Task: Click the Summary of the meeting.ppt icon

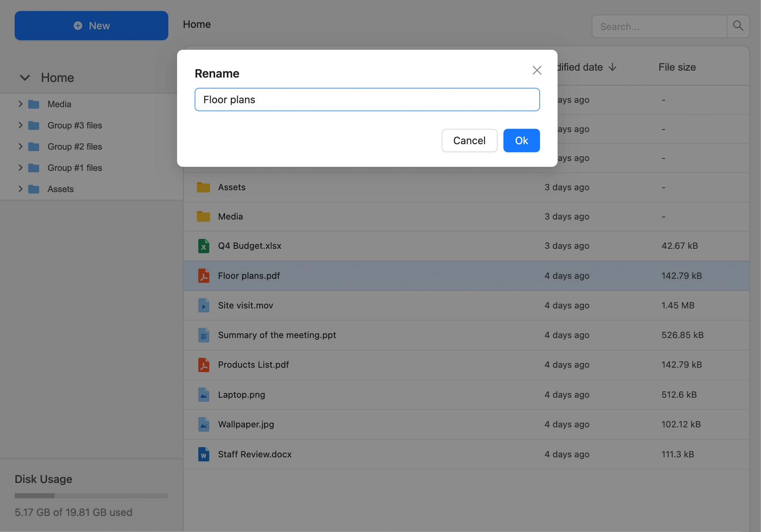Action: click(203, 335)
